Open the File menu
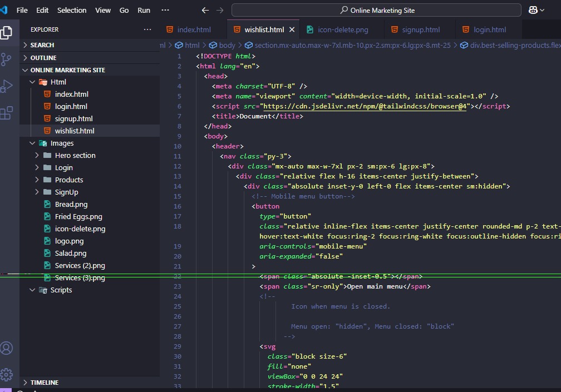 (22, 11)
